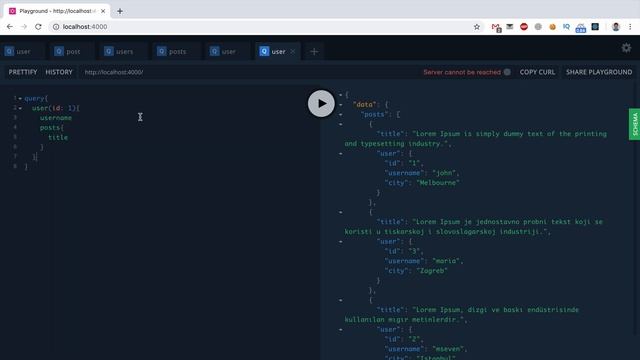Place cursor on username in query editor
Viewport: 640px width, 360px height.
56,118
